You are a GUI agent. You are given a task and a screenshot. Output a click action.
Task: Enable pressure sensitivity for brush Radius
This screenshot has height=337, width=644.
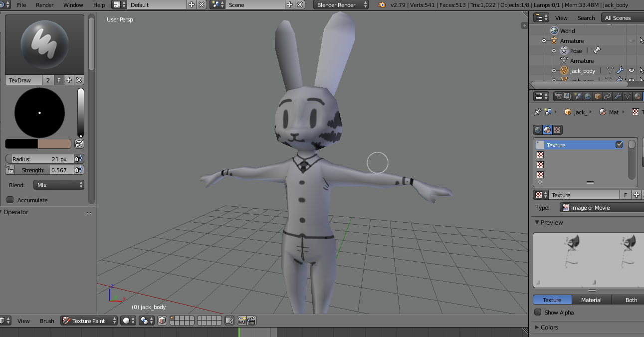tap(78, 159)
